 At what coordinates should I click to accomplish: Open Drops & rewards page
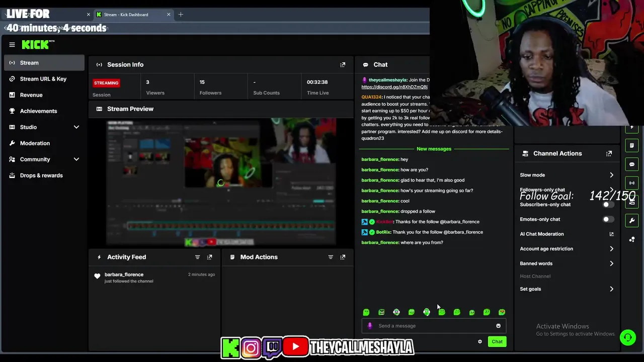(44, 175)
